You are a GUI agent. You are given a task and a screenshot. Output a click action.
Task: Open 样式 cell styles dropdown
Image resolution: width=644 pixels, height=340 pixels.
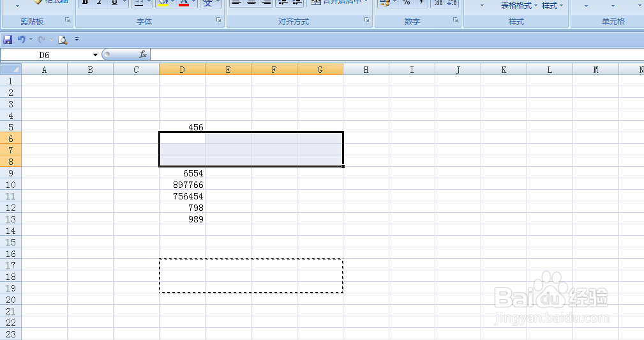point(553,6)
